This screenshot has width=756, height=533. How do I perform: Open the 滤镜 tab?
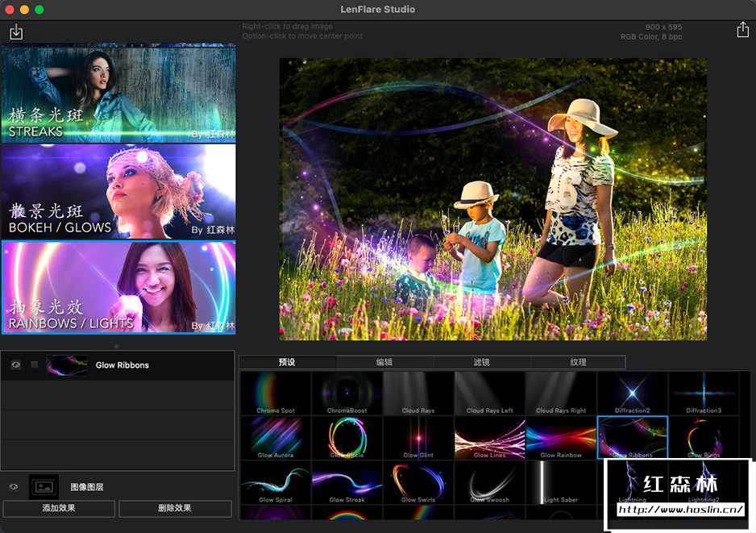click(481, 363)
